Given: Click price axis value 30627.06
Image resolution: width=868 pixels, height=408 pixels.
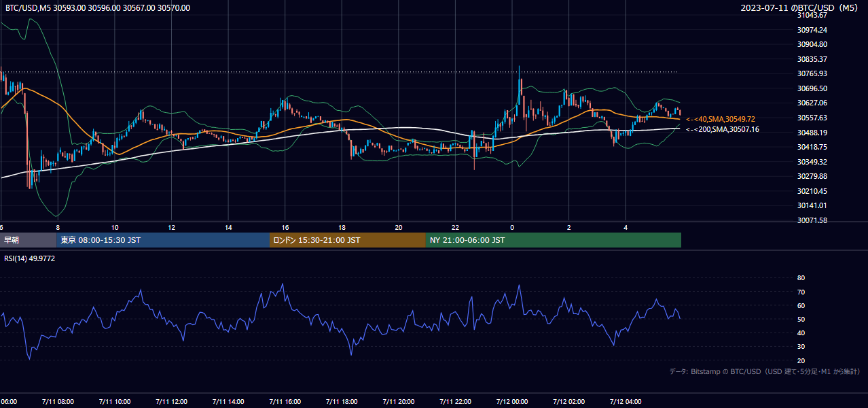Looking at the screenshot, I should click(x=812, y=103).
